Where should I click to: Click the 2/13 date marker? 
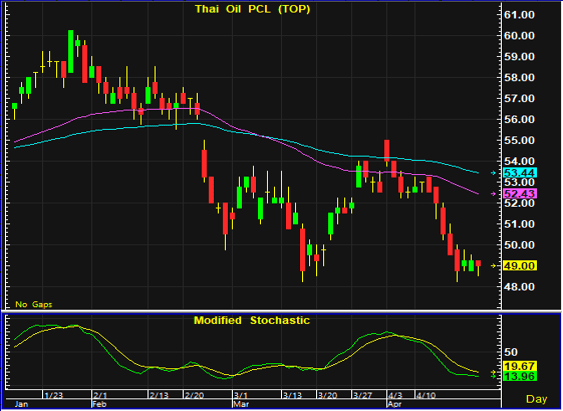coord(159,396)
